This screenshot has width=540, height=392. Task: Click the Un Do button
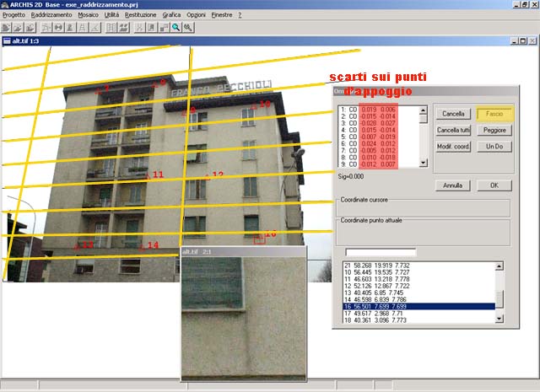[494, 147]
